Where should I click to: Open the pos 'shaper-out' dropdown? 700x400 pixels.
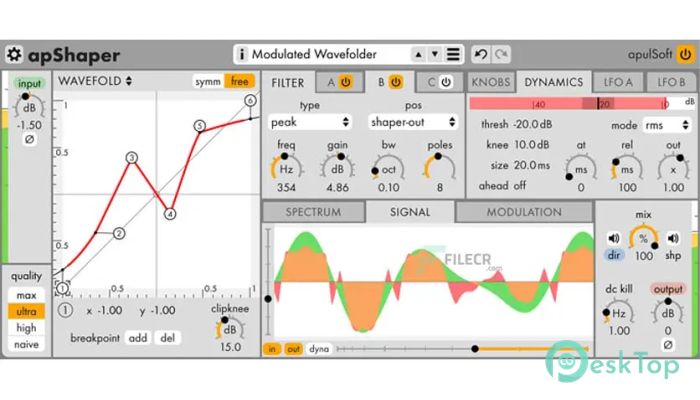coord(413,122)
